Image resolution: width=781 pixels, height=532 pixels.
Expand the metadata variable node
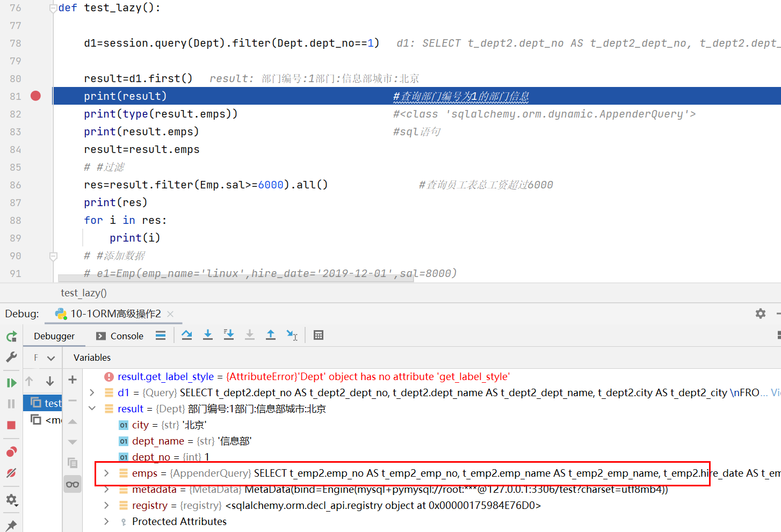106,489
